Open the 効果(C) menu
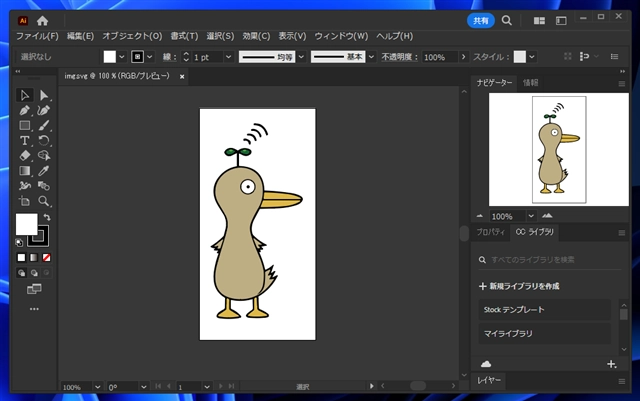The width and height of the screenshot is (640, 401). coord(256,36)
